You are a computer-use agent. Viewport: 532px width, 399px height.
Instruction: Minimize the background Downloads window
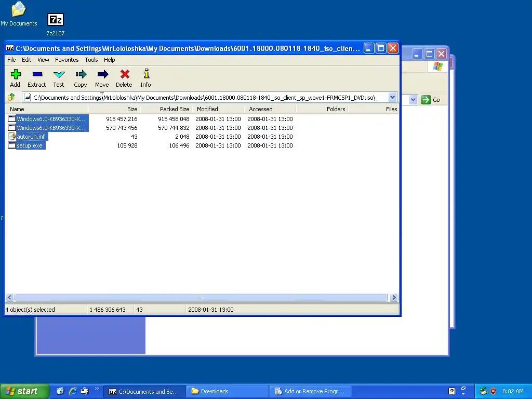coord(417,54)
